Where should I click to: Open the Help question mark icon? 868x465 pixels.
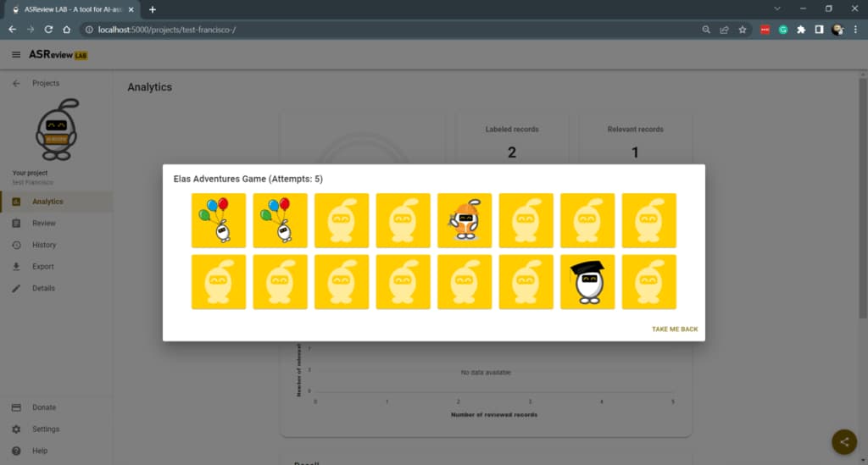pyautogui.click(x=16, y=451)
